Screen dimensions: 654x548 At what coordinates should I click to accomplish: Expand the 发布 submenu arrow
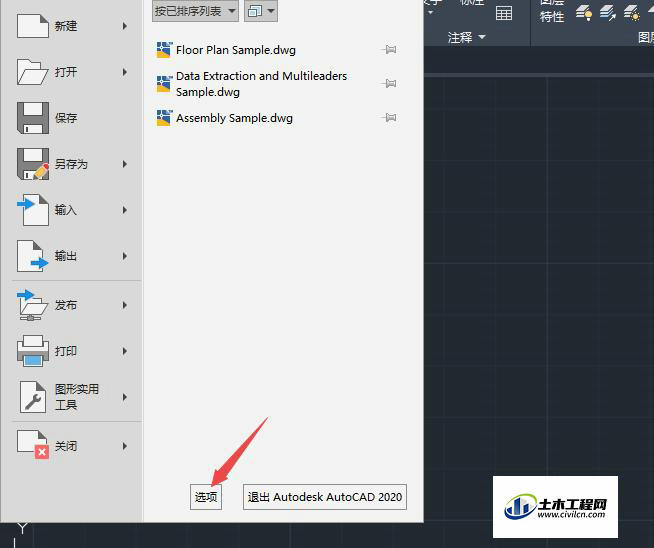coord(125,305)
